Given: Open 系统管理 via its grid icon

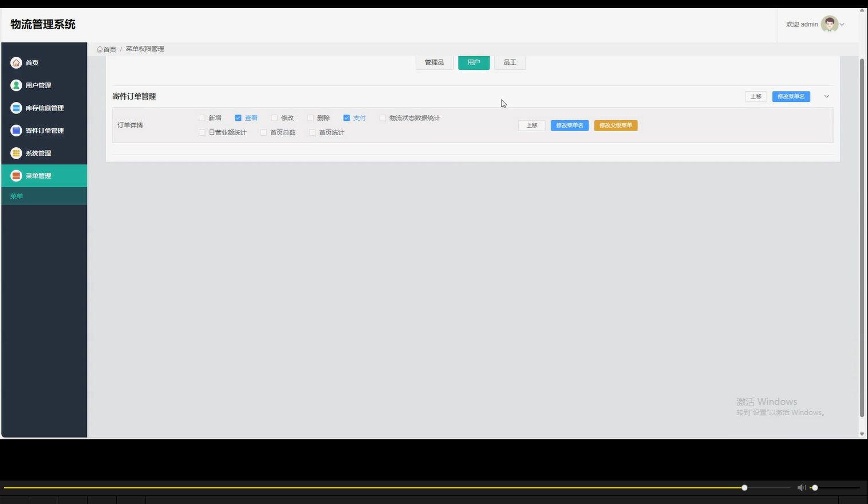Looking at the screenshot, I should click(16, 153).
